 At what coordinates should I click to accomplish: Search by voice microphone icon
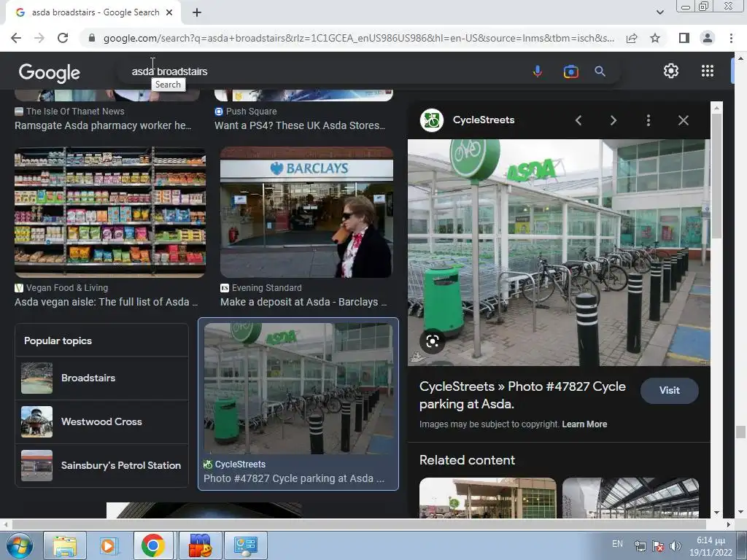tap(538, 71)
